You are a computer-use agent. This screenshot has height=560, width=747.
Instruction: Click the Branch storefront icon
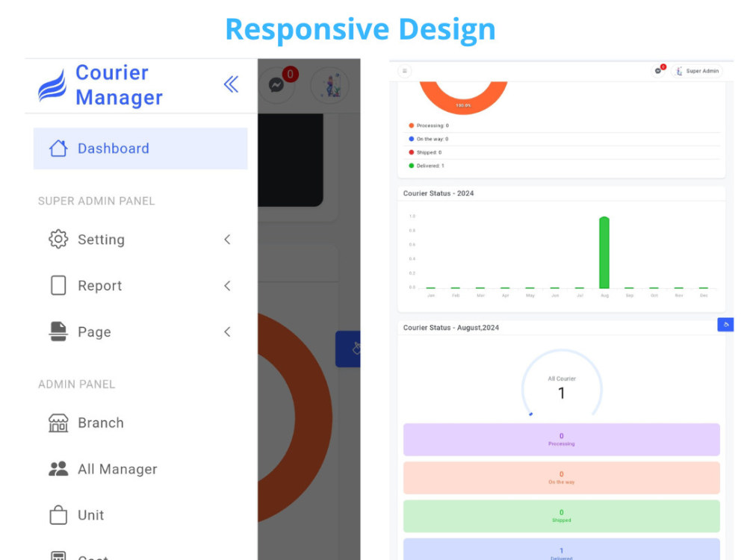pyautogui.click(x=58, y=423)
